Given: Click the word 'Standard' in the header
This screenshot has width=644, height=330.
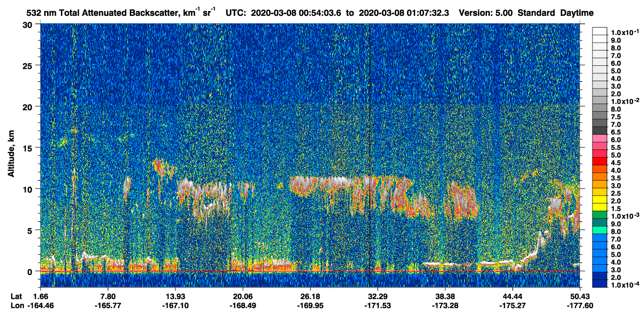Looking at the screenshot, I should click(x=537, y=13).
